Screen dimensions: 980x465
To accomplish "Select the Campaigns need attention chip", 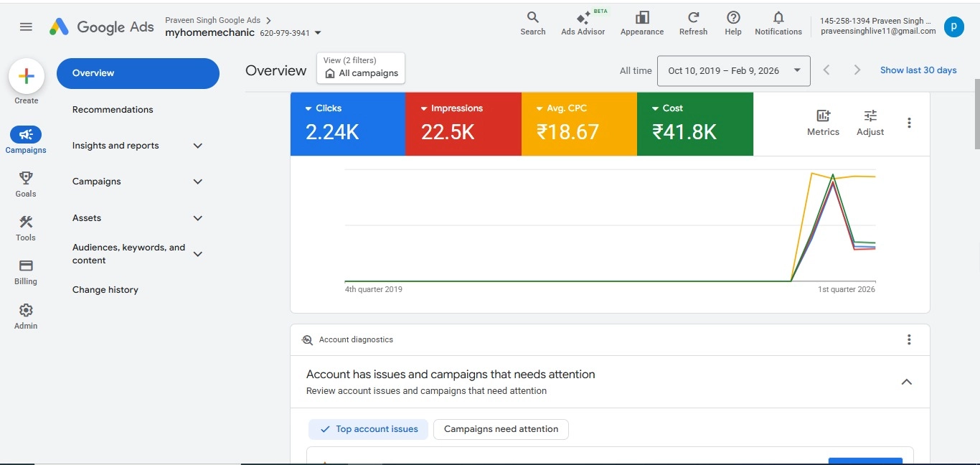I will [x=501, y=429].
